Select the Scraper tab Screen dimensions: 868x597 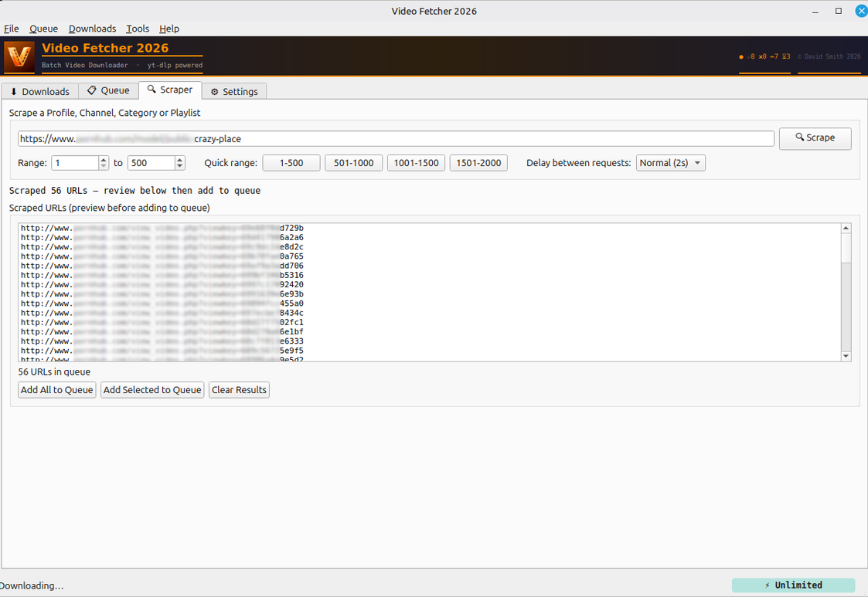[x=170, y=90]
